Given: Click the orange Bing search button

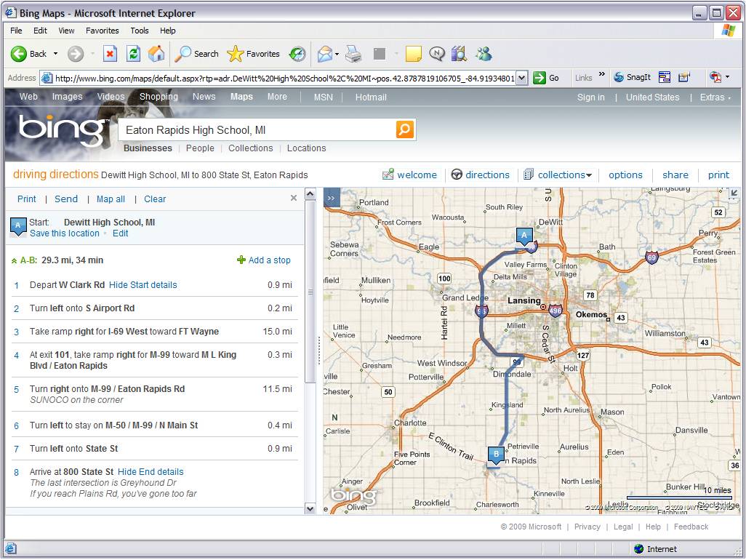Looking at the screenshot, I should pyautogui.click(x=404, y=129).
